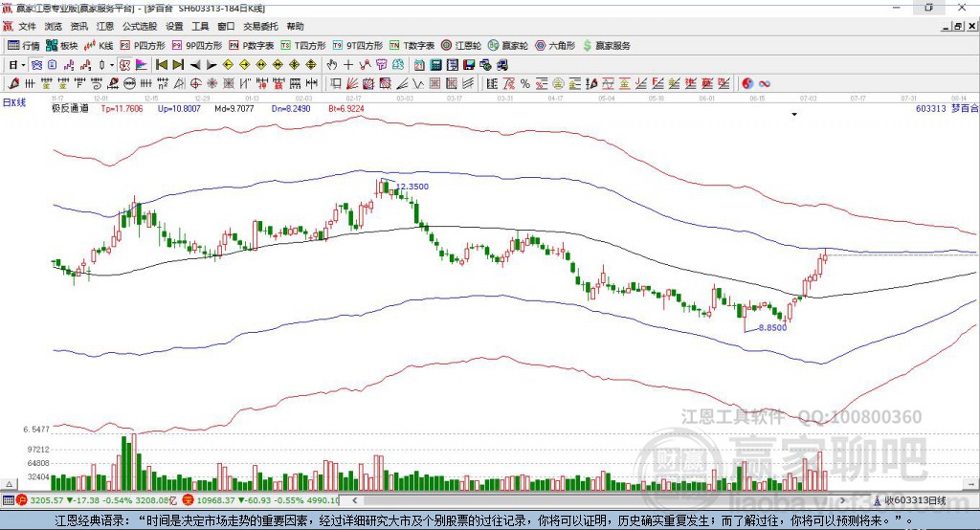
Task: Click the 12.3500 high price label
Action: [412, 187]
